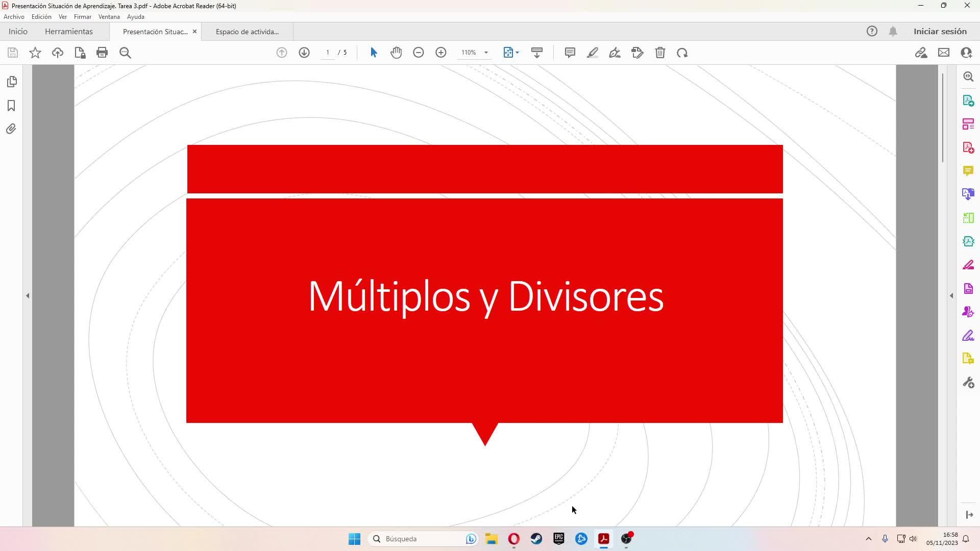Collapse the left navigation pane arrow
The height and width of the screenshot is (551, 980).
(x=28, y=295)
